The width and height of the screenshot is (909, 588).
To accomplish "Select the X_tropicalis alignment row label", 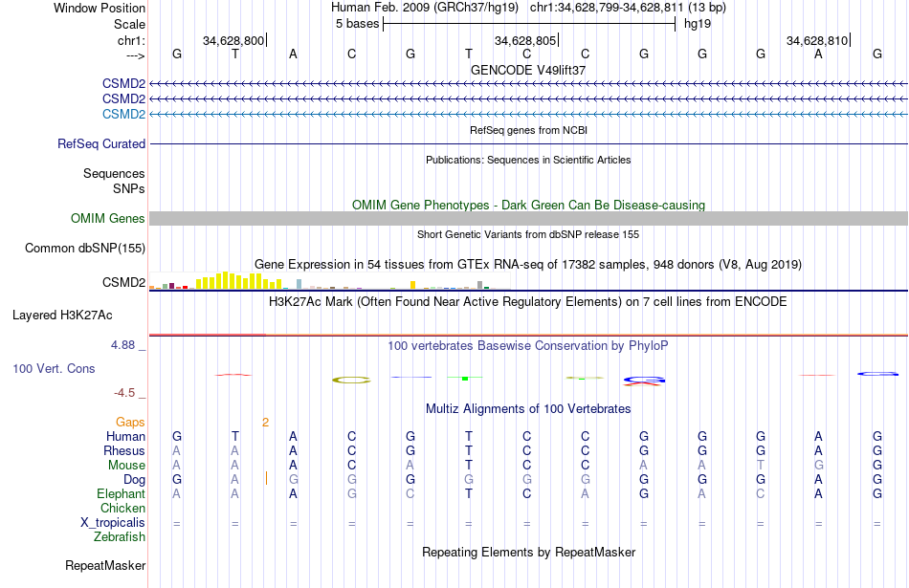I will [113, 523].
